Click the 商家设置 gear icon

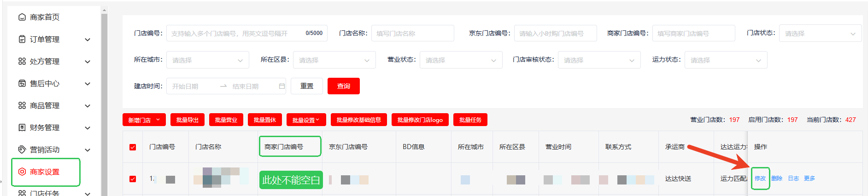coord(22,172)
